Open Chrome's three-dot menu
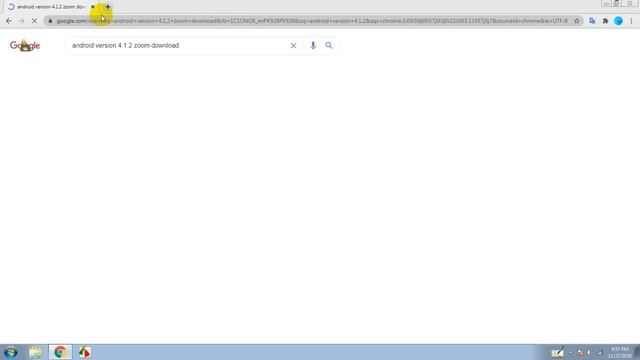640x360 pixels. (631, 21)
